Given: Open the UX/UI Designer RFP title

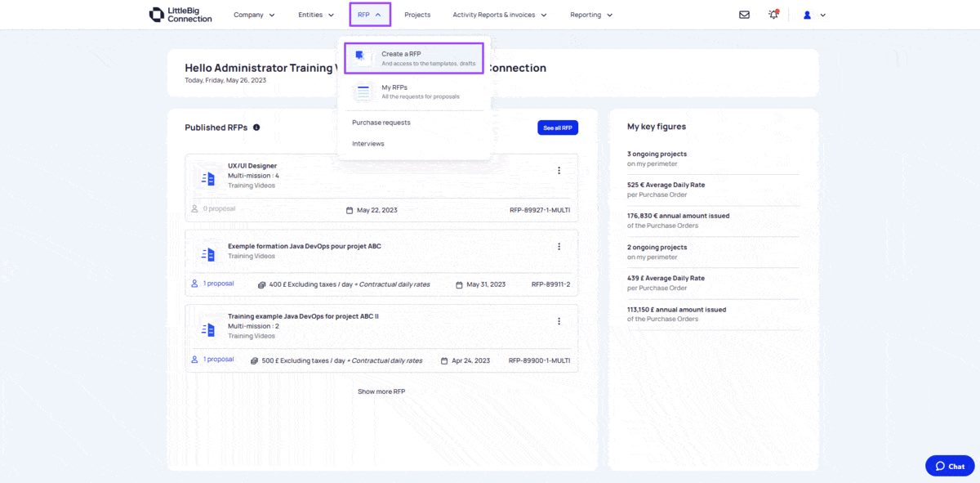Looking at the screenshot, I should [x=252, y=166].
